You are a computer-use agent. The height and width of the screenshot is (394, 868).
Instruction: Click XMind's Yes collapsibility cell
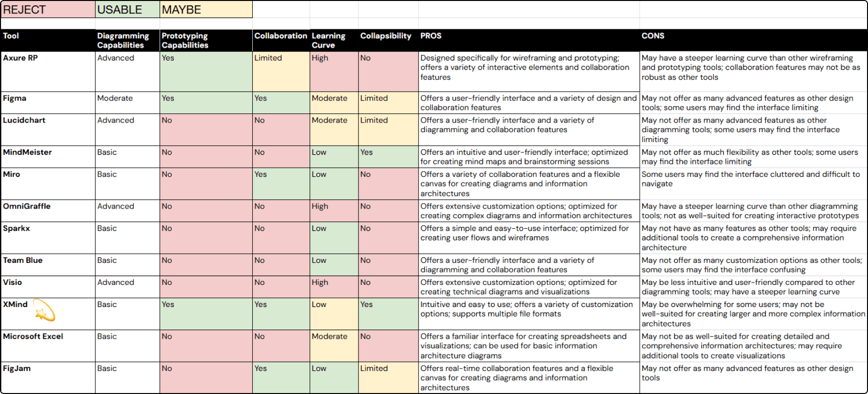(x=388, y=314)
